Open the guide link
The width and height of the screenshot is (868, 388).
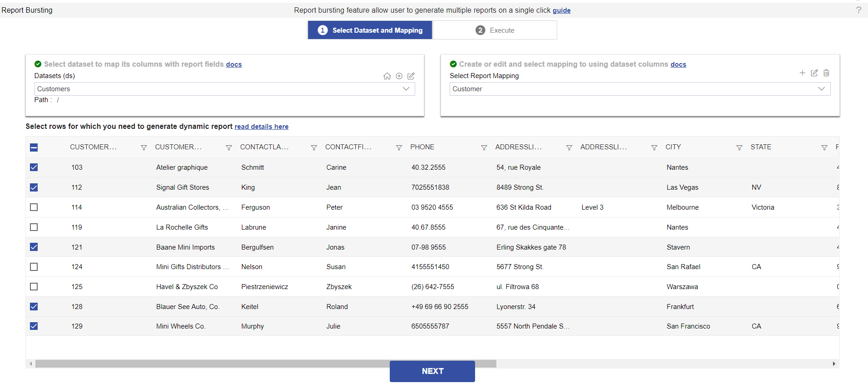tap(561, 10)
